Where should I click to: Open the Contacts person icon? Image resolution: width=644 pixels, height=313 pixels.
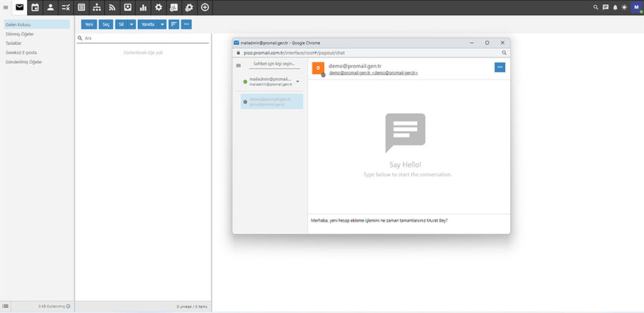coord(50,7)
